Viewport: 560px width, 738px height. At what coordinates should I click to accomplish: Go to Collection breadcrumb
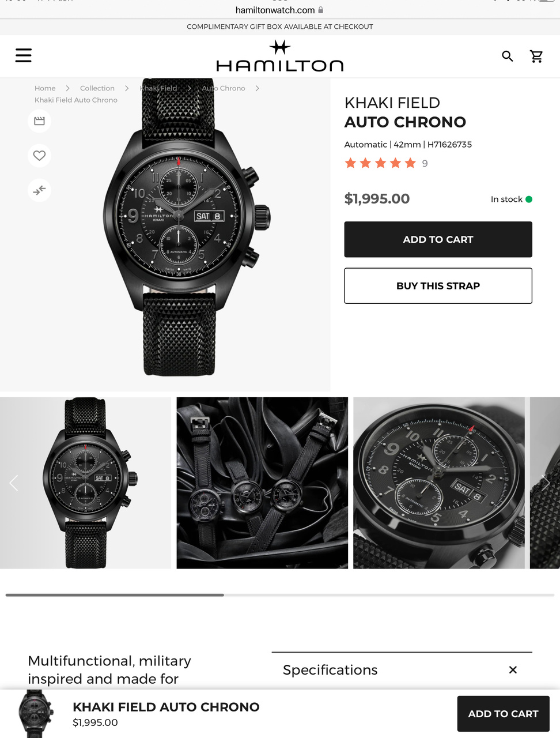click(97, 88)
